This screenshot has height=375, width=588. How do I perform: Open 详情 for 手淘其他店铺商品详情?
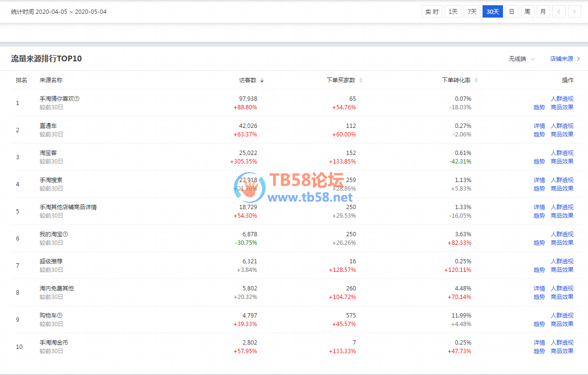tap(539, 207)
